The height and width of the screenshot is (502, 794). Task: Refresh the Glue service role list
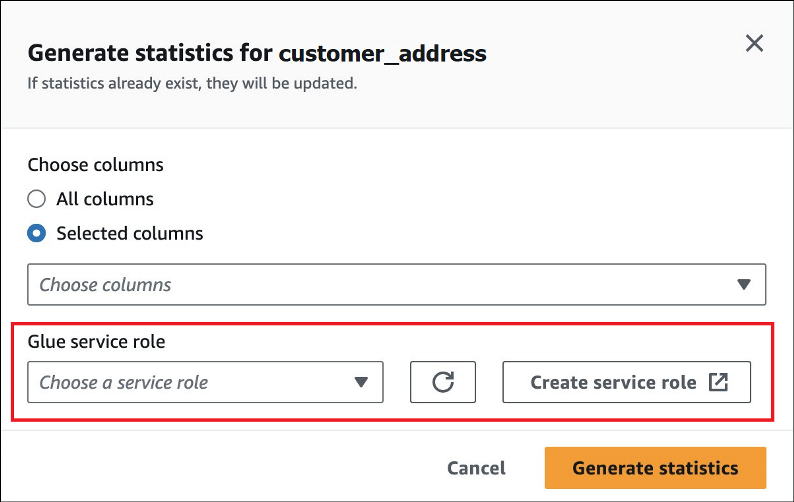[443, 382]
